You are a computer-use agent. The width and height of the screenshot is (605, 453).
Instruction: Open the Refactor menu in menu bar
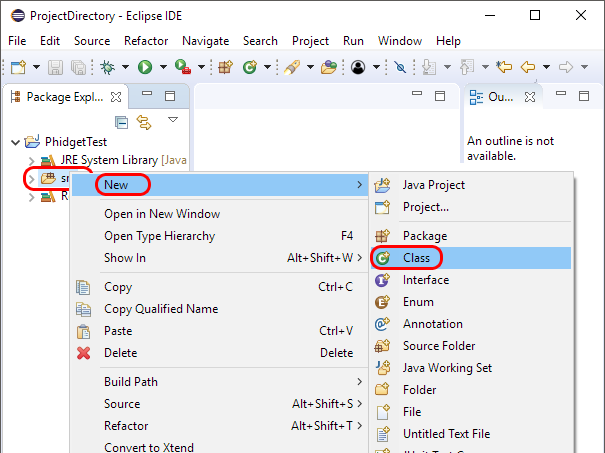pyautogui.click(x=146, y=41)
